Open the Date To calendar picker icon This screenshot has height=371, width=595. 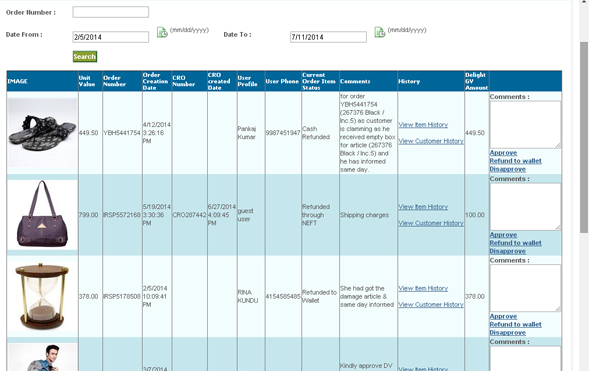click(x=380, y=32)
